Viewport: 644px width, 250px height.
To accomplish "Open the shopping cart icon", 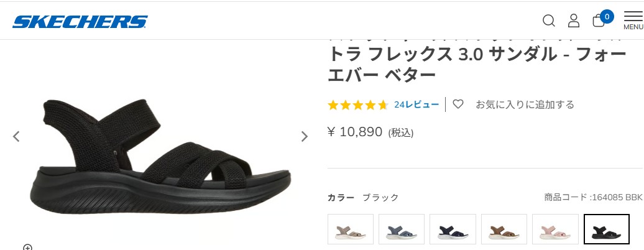I will [x=599, y=21].
